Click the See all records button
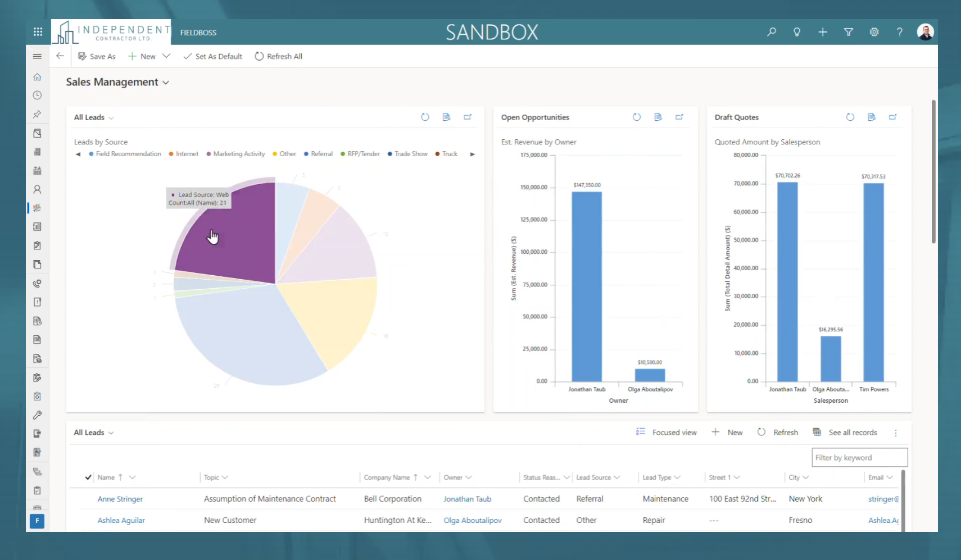Viewport: 961px width, 560px height. pos(845,432)
